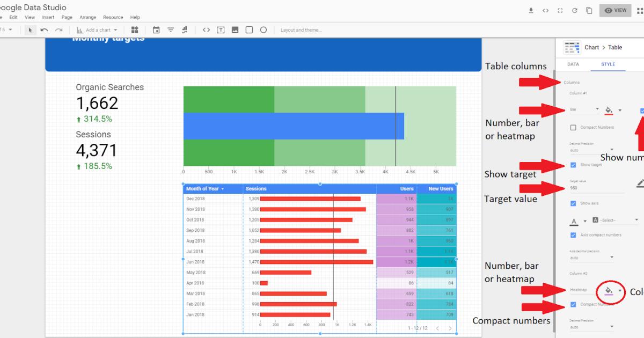Insert a date range control
The height and width of the screenshot is (338, 644).
tap(156, 30)
